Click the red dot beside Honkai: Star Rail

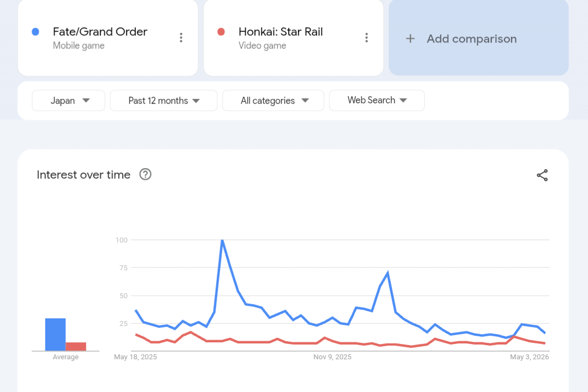tap(221, 32)
